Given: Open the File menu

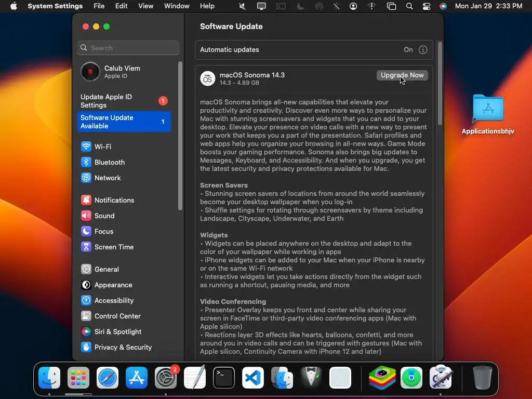Looking at the screenshot, I should [x=99, y=6].
